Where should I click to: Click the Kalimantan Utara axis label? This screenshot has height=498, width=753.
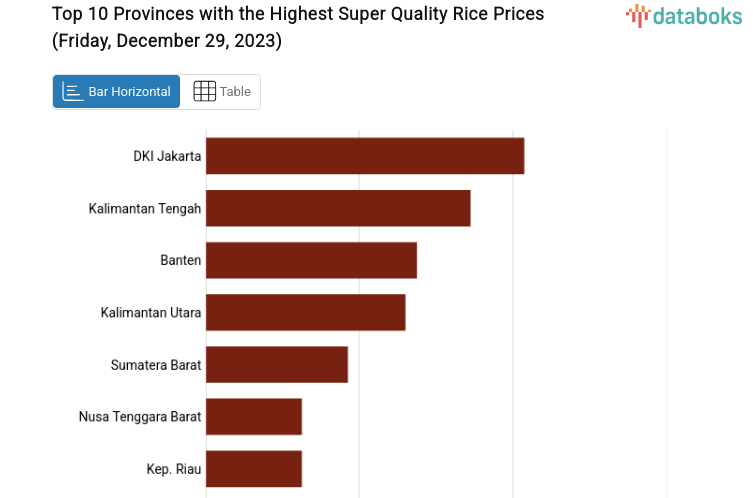(x=151, y=312)
